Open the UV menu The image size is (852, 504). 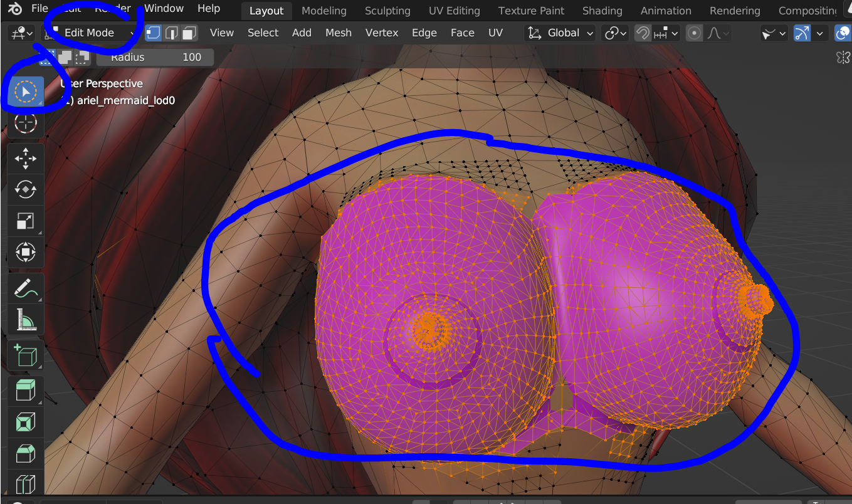coord(495,33)
